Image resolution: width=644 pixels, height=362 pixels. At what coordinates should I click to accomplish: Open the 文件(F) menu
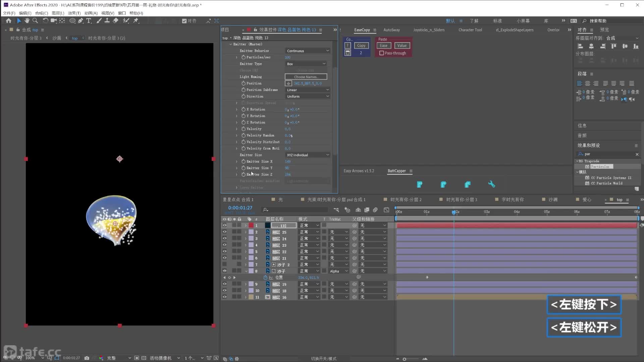9,13
